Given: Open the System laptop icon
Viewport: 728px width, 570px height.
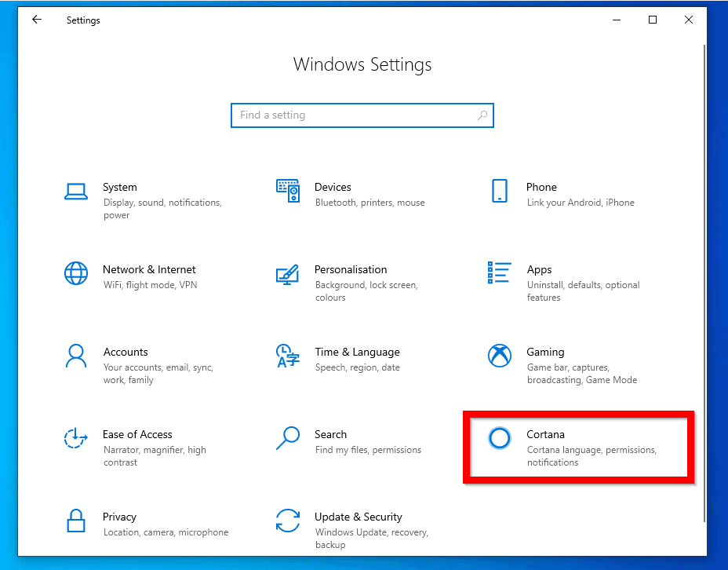Looking at the screenshot, I should pyautogui.click(x=76, y=192).
